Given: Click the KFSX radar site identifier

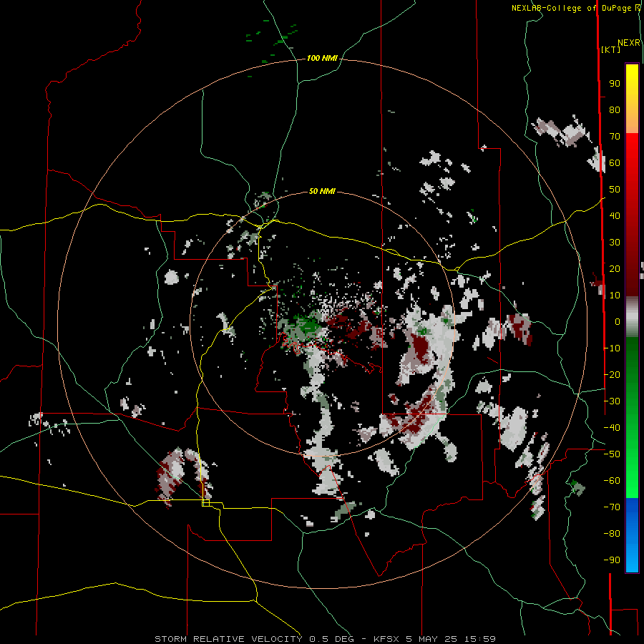Looking at the screenshot, I should (386, 639).
